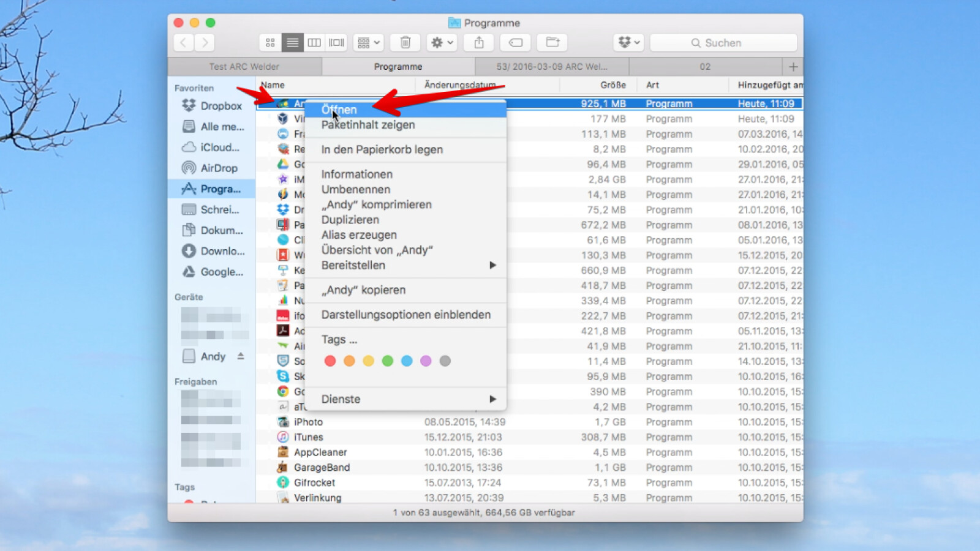The height and width of the screenshot is (551, 980).
Task: Click the Tag icon in the toolbar
Action: click(515, 42)
